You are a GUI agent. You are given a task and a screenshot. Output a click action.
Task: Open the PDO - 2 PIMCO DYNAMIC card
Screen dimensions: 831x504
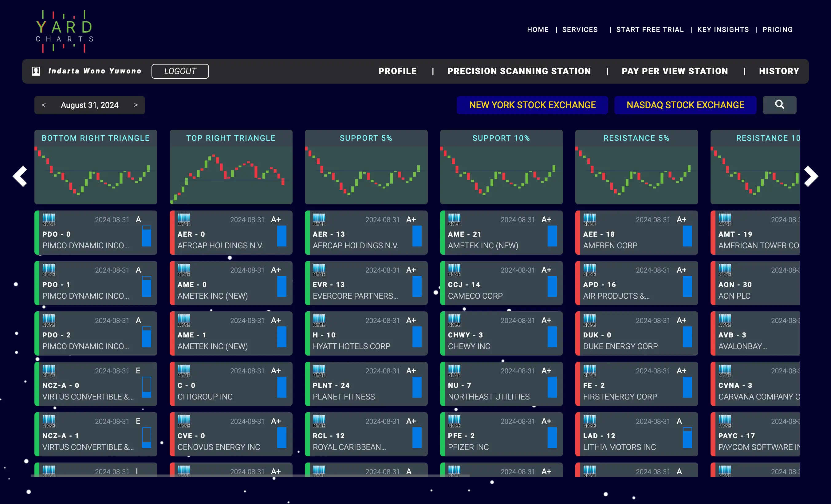click(x=96, y=333)
